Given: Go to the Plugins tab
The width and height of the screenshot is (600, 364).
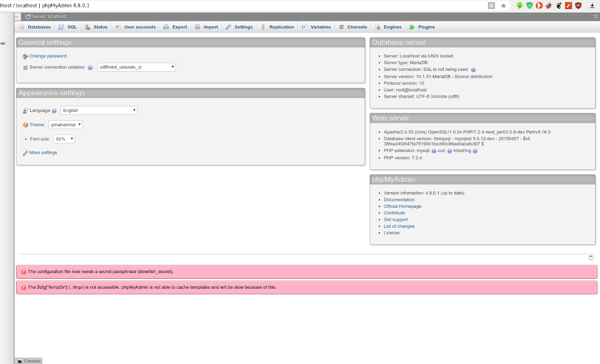Looking at the screenshot, I should coord(422,27).
